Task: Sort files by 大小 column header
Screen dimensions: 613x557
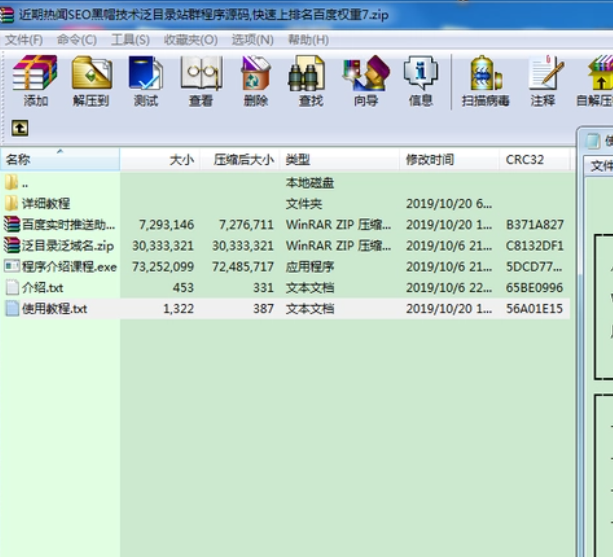Action: point(160,159)
